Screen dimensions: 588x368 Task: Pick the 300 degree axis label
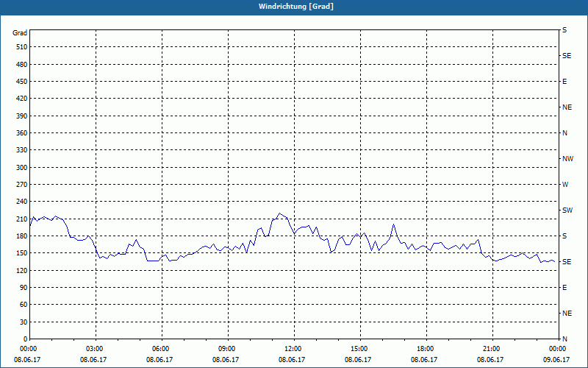tap(22, 168)
